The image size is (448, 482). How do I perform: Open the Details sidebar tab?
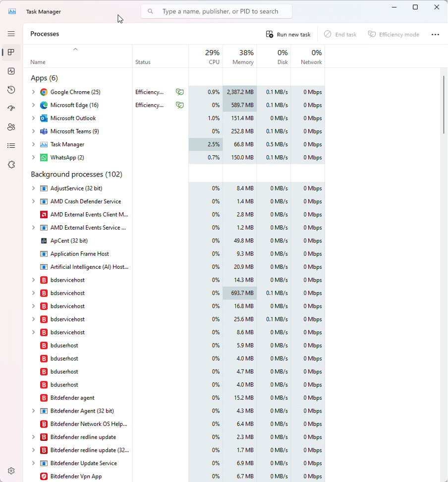11,146
